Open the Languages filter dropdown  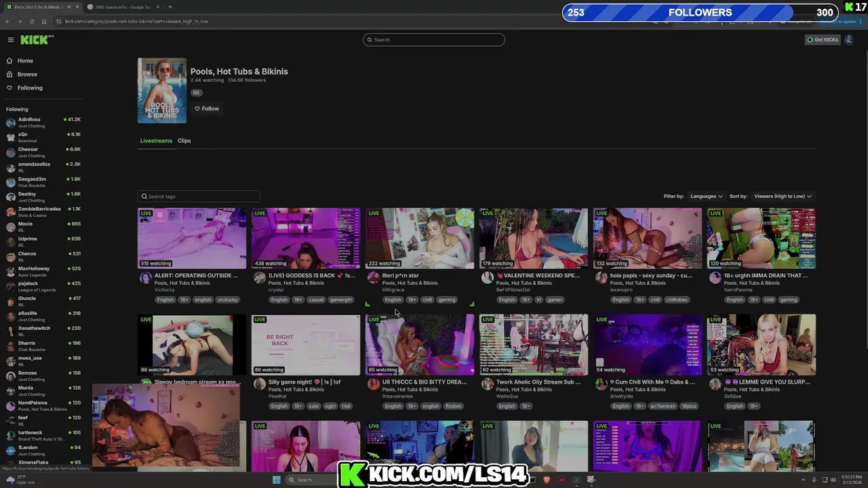pos(707,196)
